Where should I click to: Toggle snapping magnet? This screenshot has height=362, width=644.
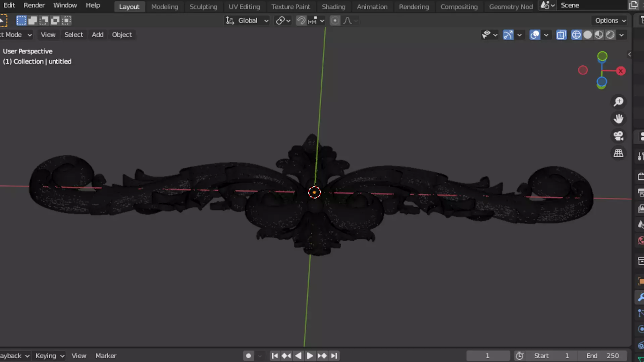point(301,21)
